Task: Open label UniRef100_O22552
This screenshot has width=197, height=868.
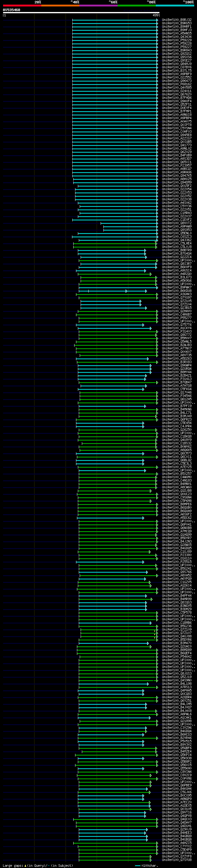Action: point(177,78)
